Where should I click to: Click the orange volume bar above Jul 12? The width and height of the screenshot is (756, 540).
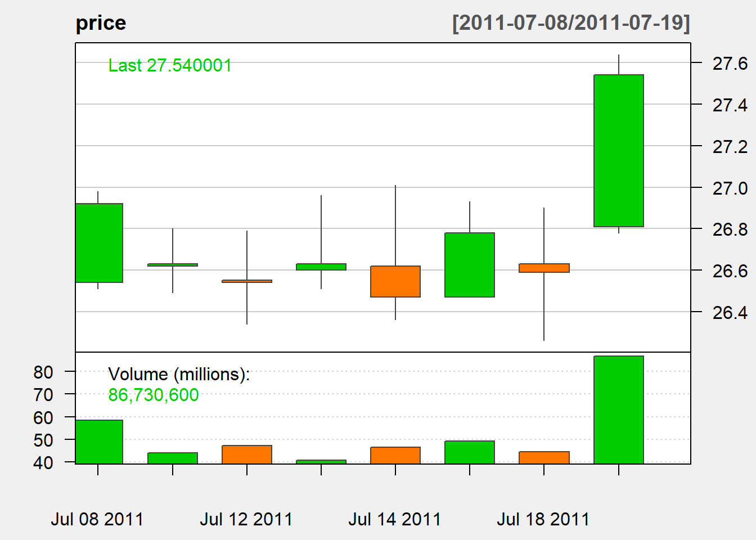click(246, 454)
